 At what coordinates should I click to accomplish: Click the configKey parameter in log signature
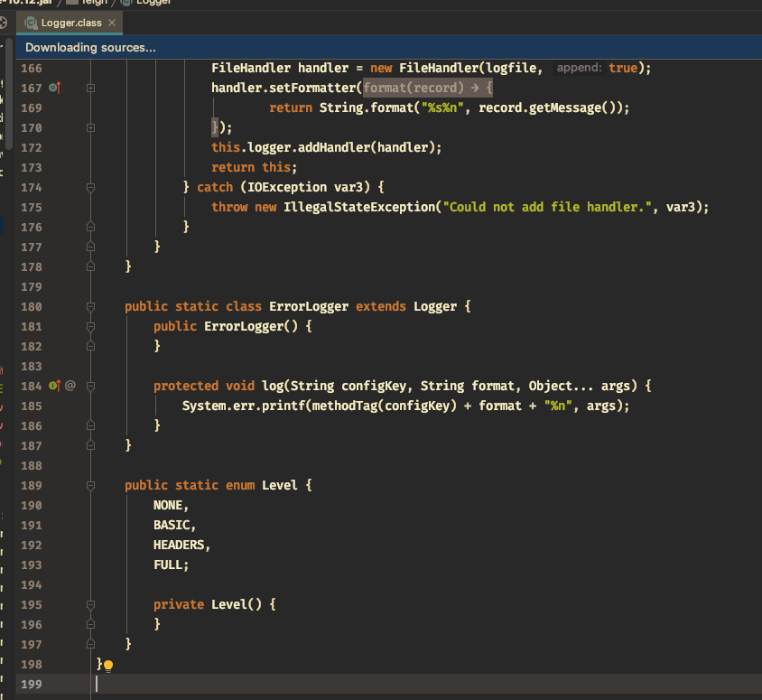pyautogui.click(x=373, y=386)
